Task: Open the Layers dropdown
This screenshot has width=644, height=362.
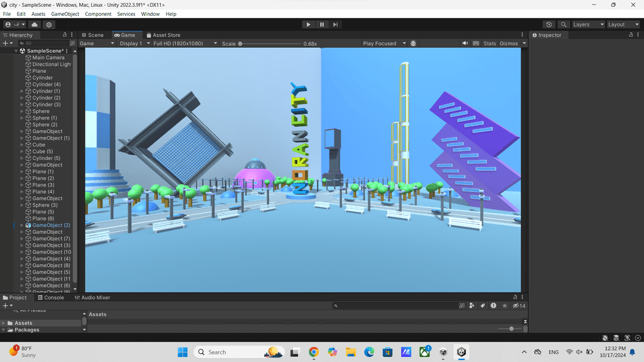Action: coord(588,25)
